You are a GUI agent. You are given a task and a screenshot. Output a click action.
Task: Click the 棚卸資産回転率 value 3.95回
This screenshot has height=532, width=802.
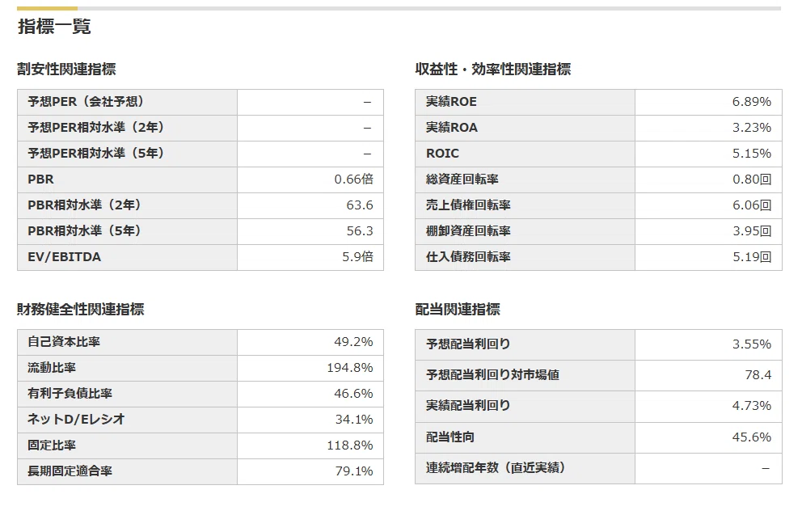pyautogui.click(x=751, y=231)
